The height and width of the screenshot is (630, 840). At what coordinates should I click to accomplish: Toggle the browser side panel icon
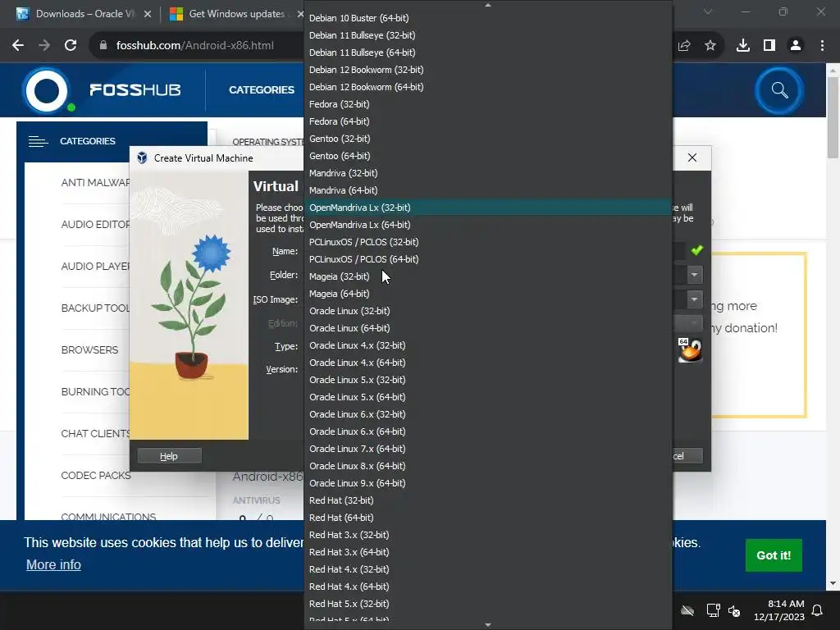click(x=769, y=46)
